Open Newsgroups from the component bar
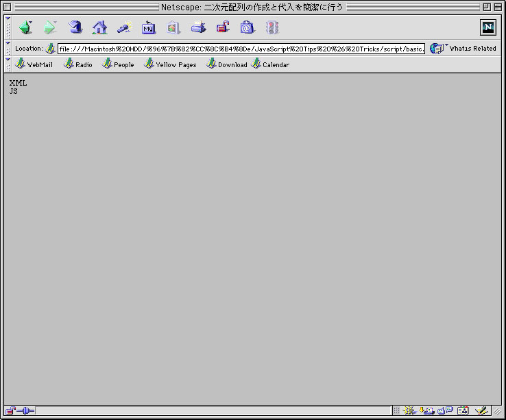This screenshot has height=420, width=506. [x=446, y=410]
